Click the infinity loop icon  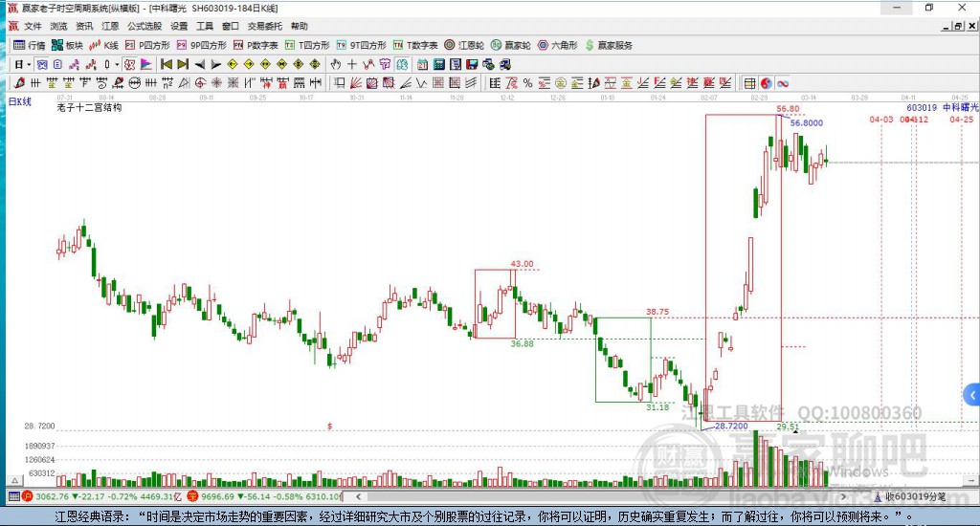tap(783, 83)
